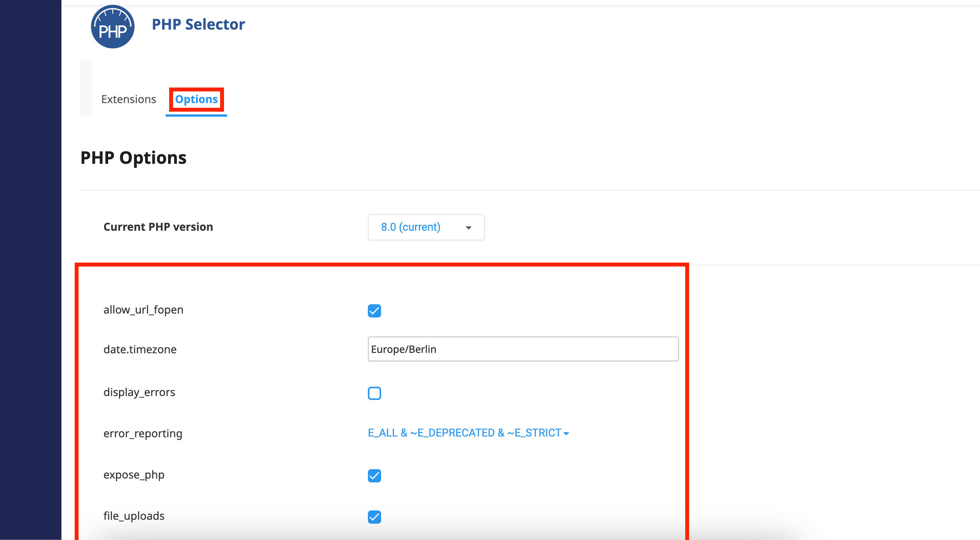Viewport: 980px width, 540px height.
Task: Toggle the file_uploads checkbox
Action: [374, 517]
